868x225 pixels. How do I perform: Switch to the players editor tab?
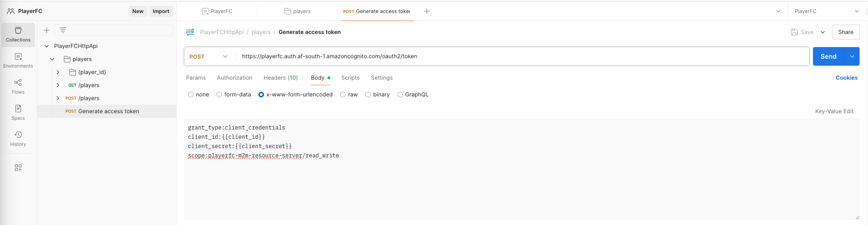(x=298, y=11)
